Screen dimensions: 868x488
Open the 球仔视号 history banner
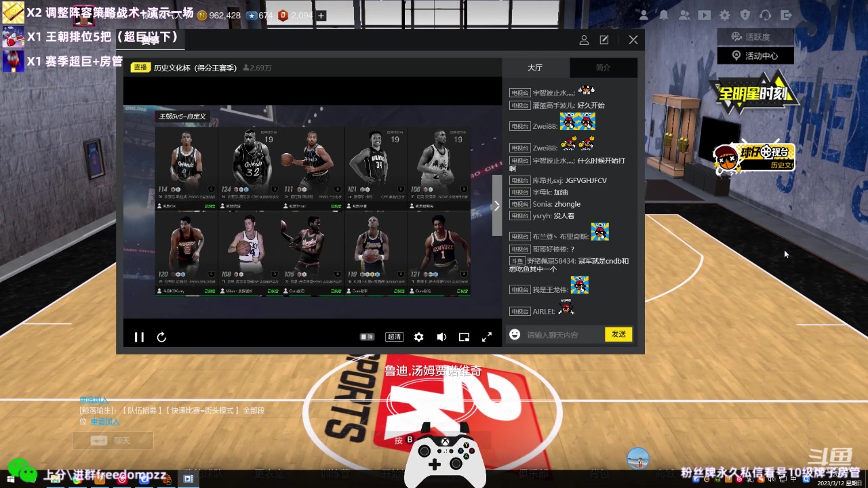[753, 157]
